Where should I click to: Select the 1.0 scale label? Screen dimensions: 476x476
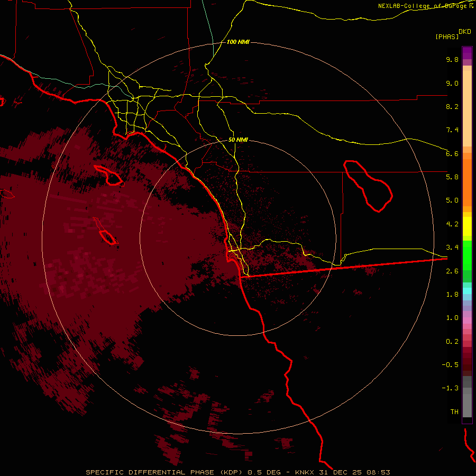pyautogui.click(x=452, y=317)
